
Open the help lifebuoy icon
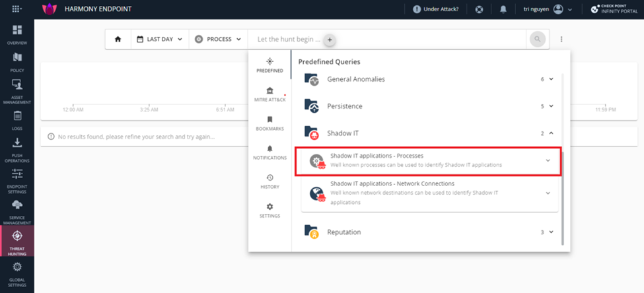click(479, 9)
